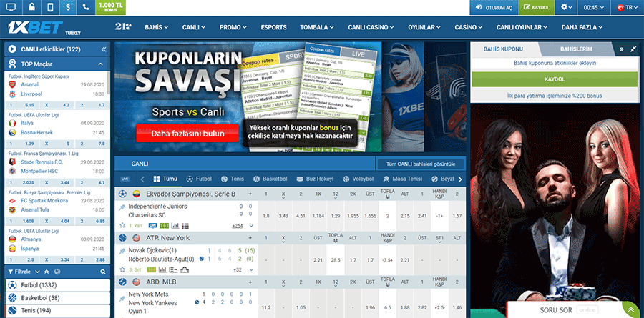644x318 pixels.
Task: Pin the New York Mets match
Action: pyautogui.click(x=122, y=298)
